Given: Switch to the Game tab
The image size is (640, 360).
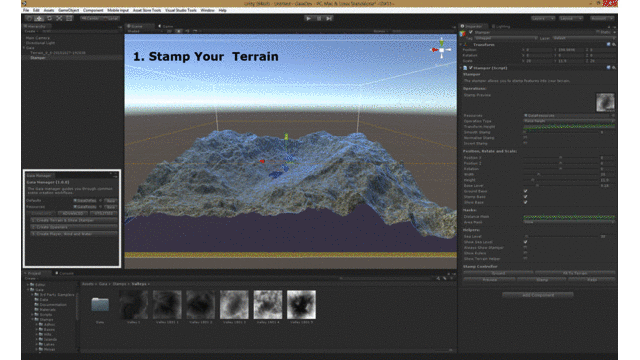Looking at the screenshot, I should (167, 27).
